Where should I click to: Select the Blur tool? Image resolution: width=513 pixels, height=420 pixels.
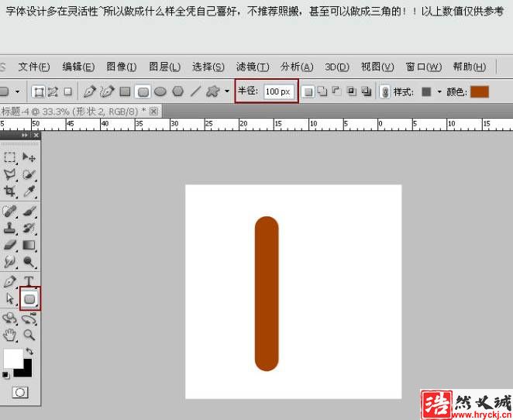[x=10, y=262]
